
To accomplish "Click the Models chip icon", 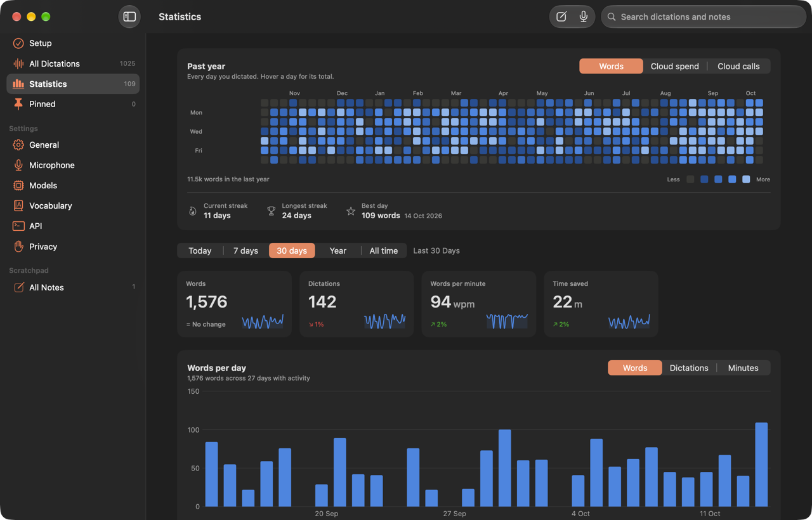I will pos(18,185).
